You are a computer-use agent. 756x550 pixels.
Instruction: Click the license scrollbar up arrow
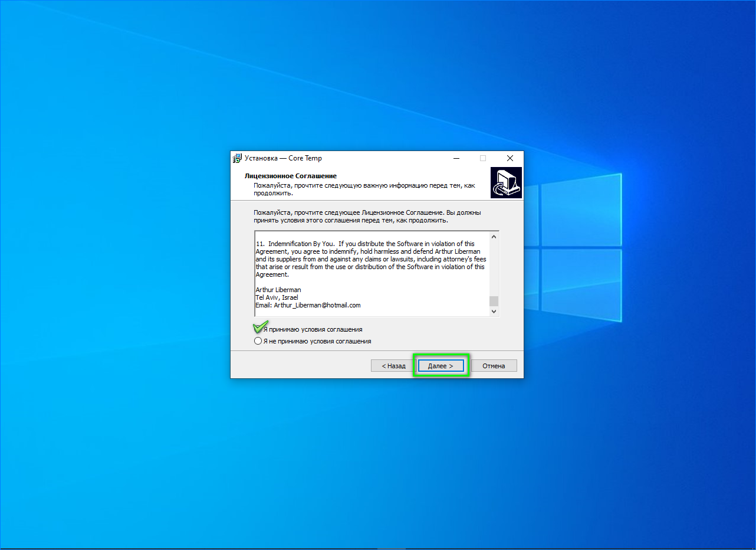[494, 237]
